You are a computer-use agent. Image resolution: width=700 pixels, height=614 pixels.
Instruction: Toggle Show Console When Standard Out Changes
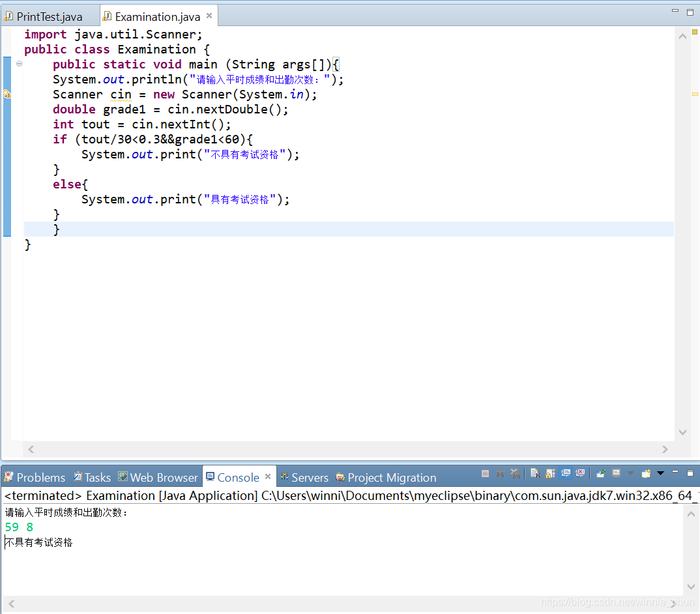[x=566, y=473]
